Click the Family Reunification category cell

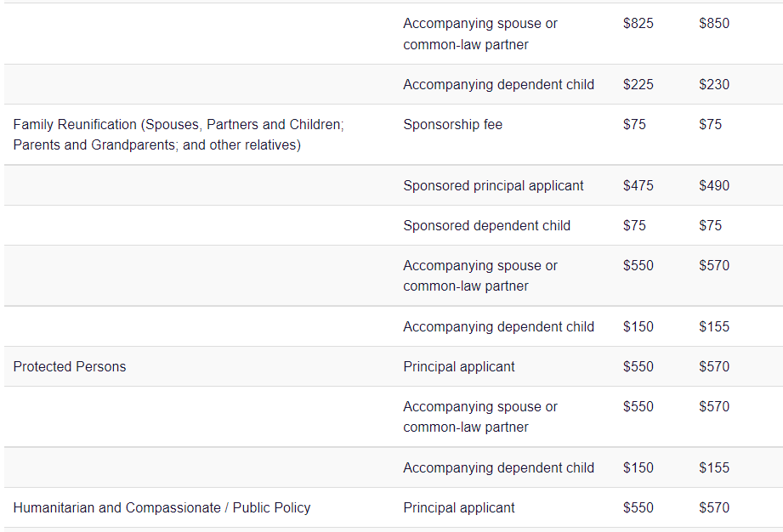179,134
